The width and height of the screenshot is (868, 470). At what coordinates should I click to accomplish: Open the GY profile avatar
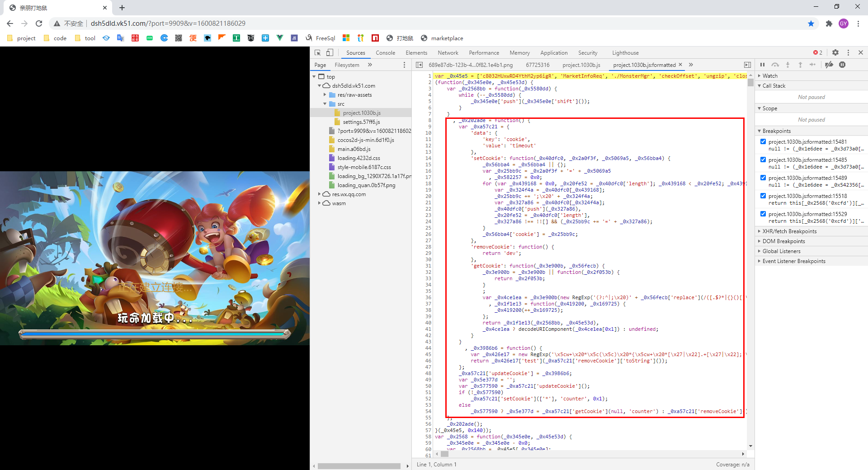[x=844, y=23]
